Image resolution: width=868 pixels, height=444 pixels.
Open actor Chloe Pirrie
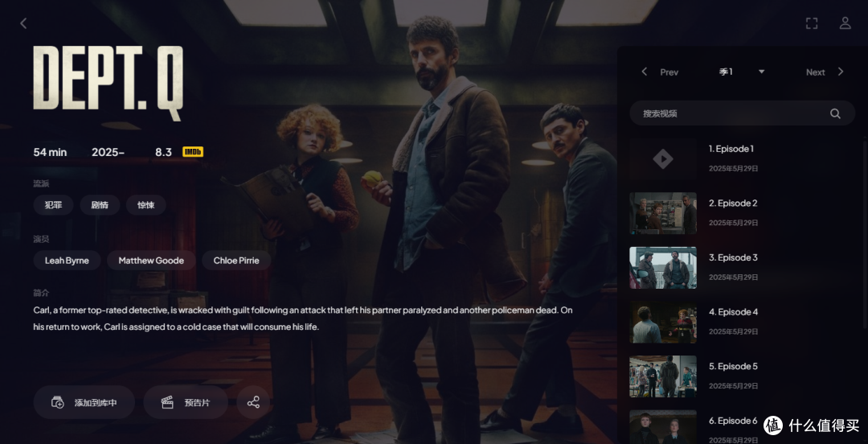pyautogui.click(x=236, y=261)
